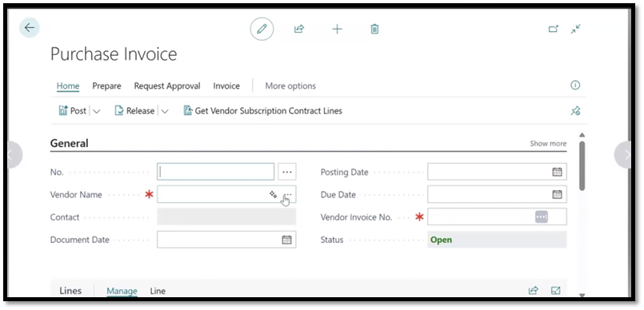Click the share icon in Lines section

coord(533,291)
